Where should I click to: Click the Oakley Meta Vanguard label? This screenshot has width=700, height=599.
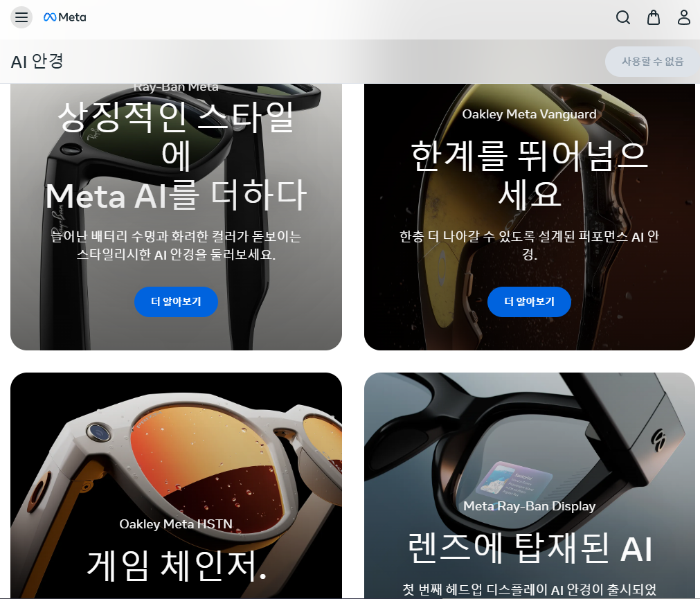pos(529,114)
